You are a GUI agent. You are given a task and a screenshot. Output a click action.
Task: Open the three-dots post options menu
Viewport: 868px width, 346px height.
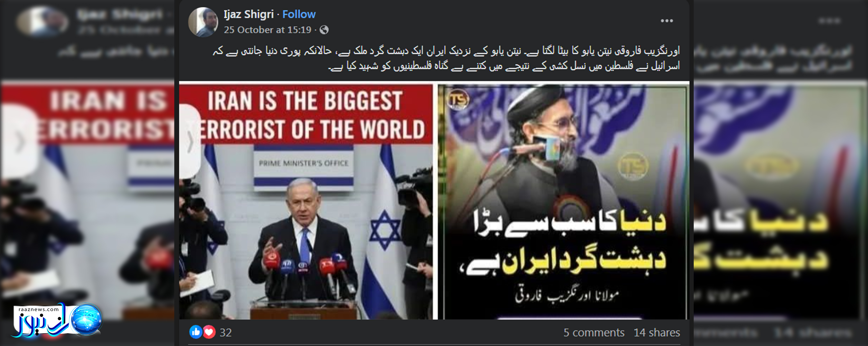click(666, 21)
